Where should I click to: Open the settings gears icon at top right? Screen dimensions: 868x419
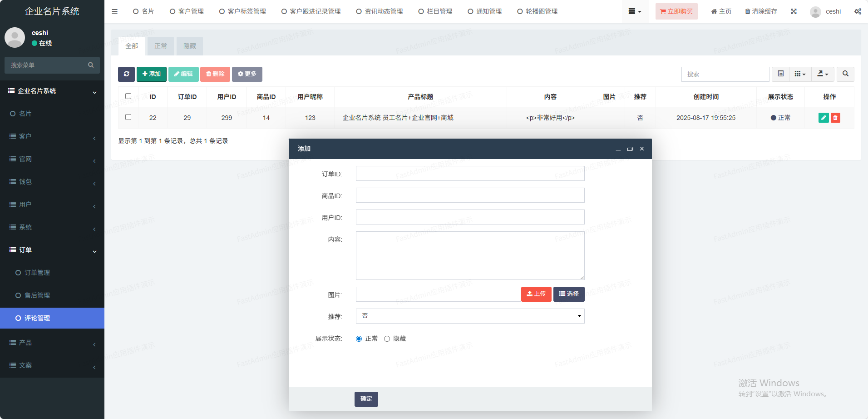858,11
